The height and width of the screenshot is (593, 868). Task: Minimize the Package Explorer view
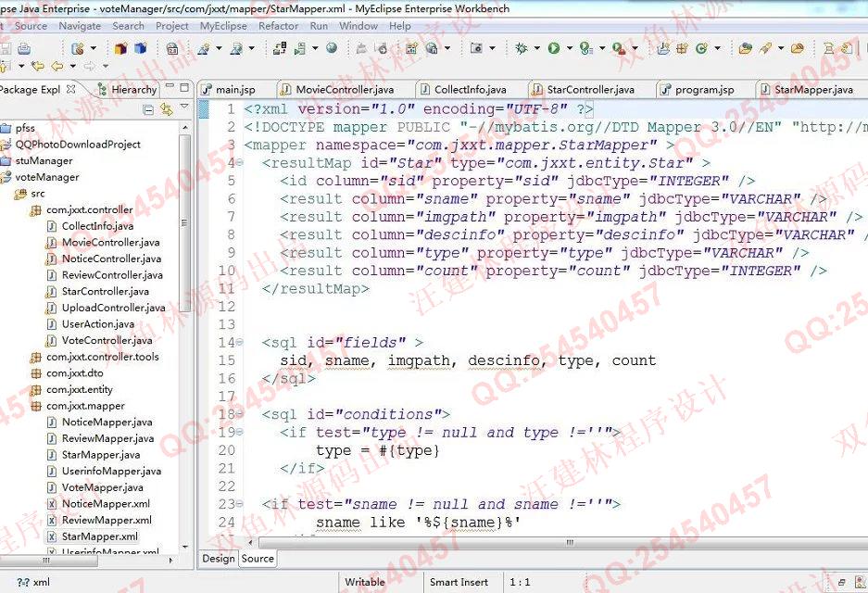point(170,87)
